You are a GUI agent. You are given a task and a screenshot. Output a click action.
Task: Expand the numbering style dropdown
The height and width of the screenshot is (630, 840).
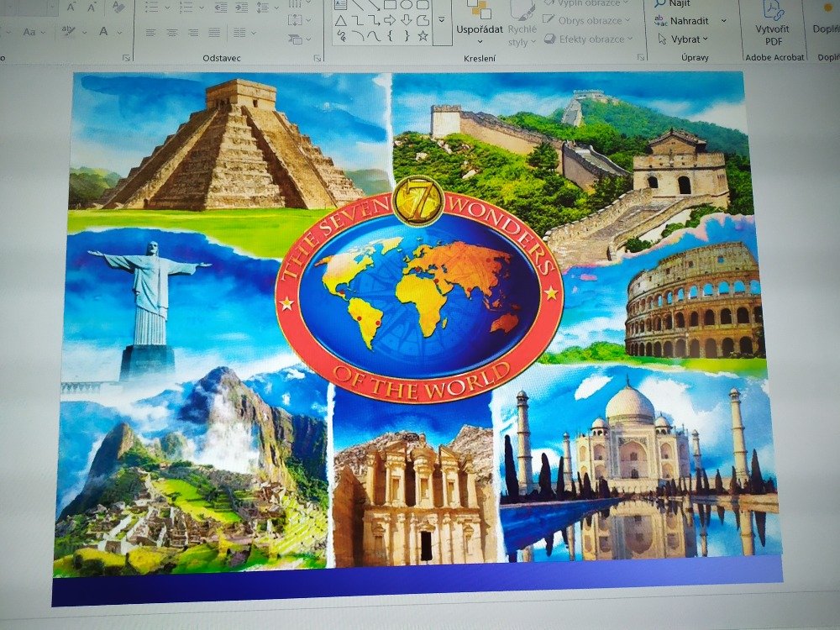(x=202, y=8)
